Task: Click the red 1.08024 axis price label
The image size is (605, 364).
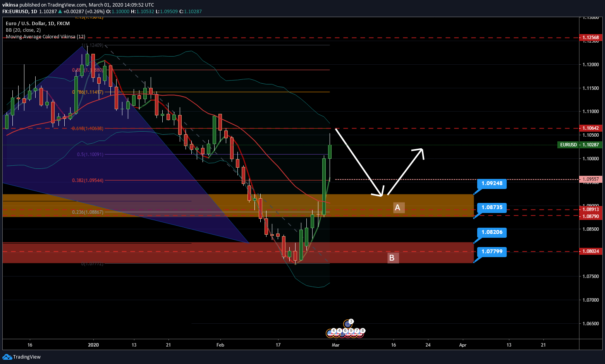Action: click(x=591, y=251)
